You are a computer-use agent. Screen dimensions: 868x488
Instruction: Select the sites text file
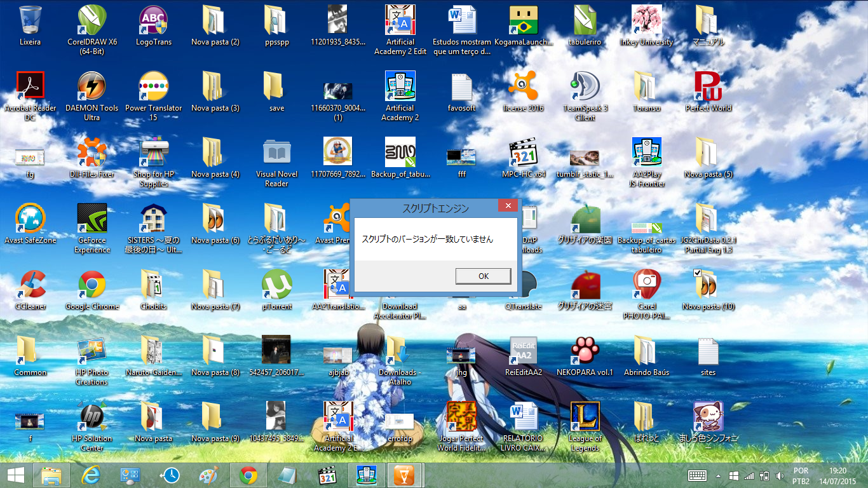708,356
